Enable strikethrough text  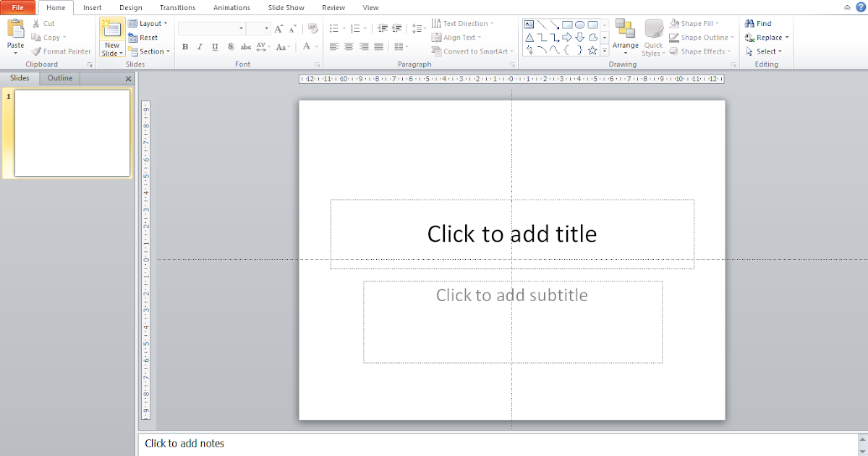point(245,46)
